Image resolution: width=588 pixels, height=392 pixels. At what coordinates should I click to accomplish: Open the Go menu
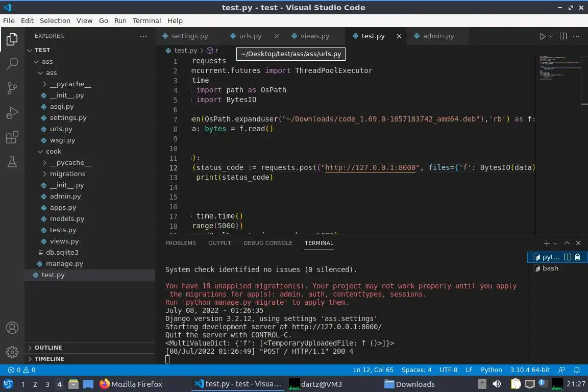[104, 20]
